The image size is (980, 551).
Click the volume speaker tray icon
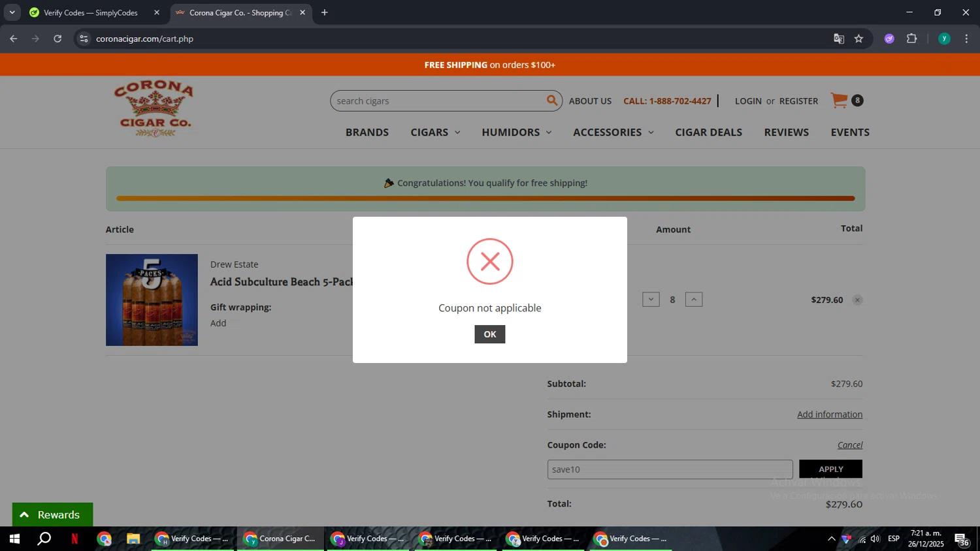click(875, 539)
